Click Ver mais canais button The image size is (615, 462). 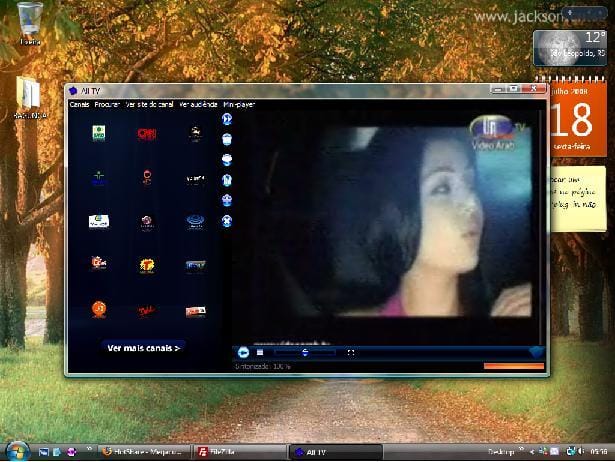point(144,348)
